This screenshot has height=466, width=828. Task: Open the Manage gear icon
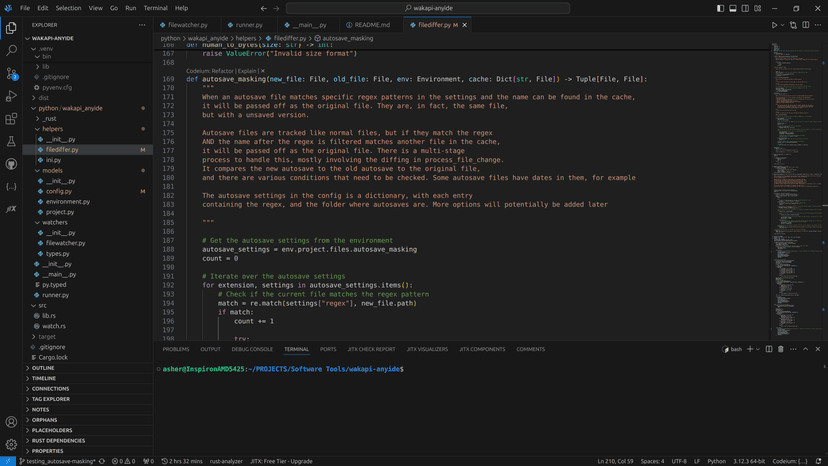(11, 445)
